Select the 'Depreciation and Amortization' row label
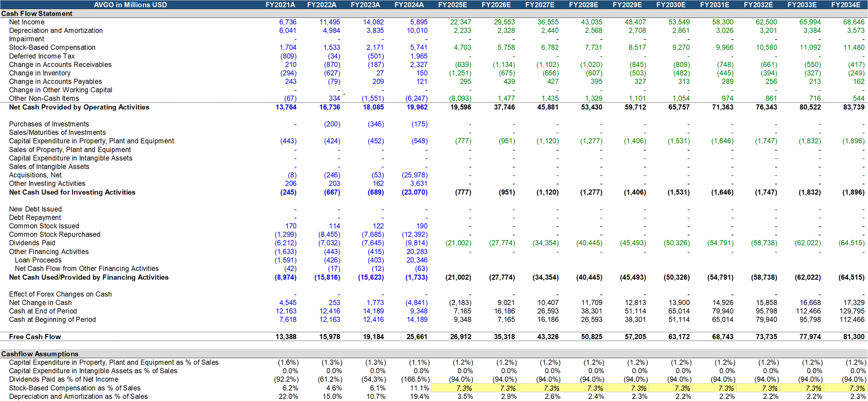Screen dimensions: 868x401 pos(56,30)
